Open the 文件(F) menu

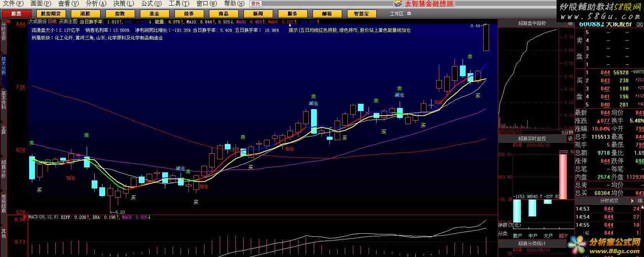tap(13, 3)
